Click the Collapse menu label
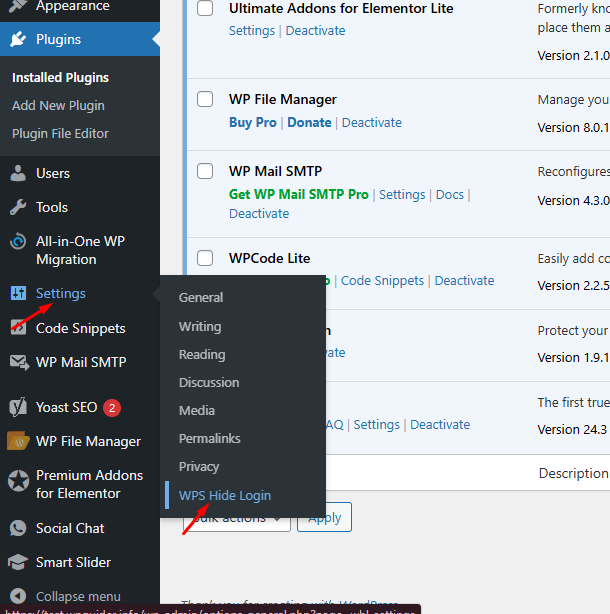The width and height of the screenshot is (610, 614). coord(78,596)
